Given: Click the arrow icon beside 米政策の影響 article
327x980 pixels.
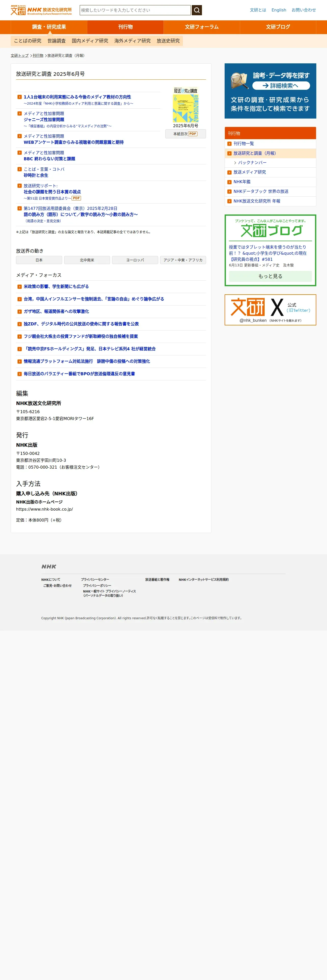Looking at the screenshot, I should [x=19, y=286].
